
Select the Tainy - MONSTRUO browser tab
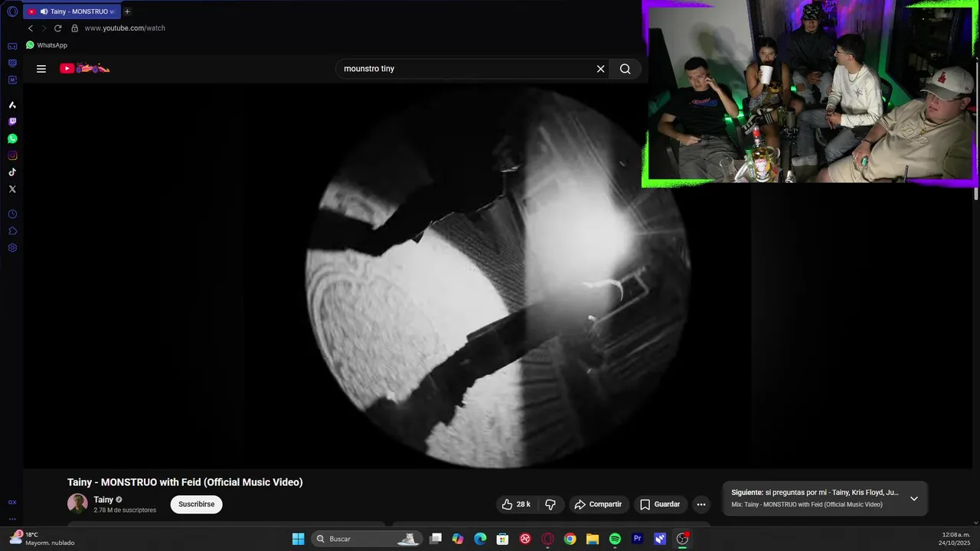pos(71,11)
